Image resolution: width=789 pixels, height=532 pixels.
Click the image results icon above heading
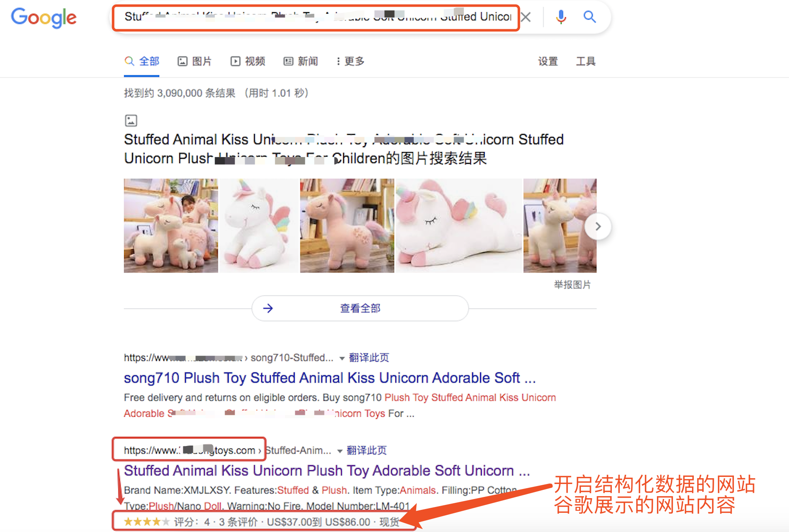[131, 121]
